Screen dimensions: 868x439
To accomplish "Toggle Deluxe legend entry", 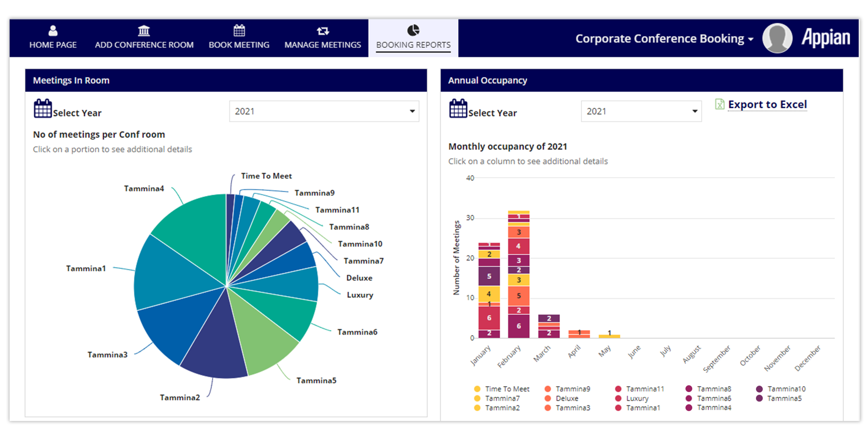I will (x=561, y=398).
